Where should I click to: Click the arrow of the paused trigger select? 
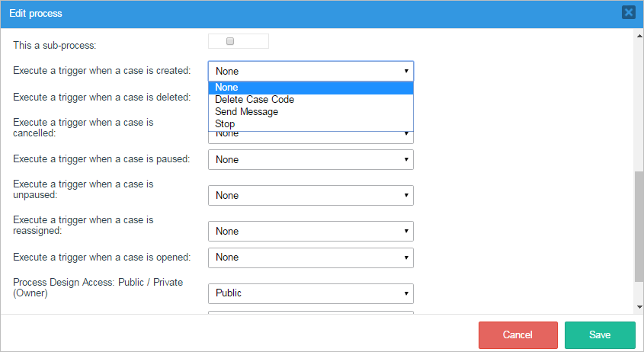click(407, 160)
